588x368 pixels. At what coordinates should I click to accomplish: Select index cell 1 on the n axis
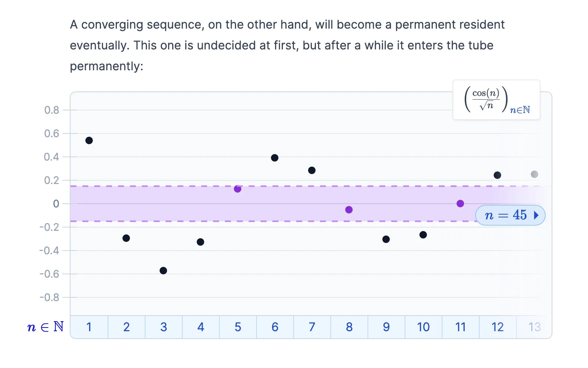pyautogui.click(x=89, y=327)
